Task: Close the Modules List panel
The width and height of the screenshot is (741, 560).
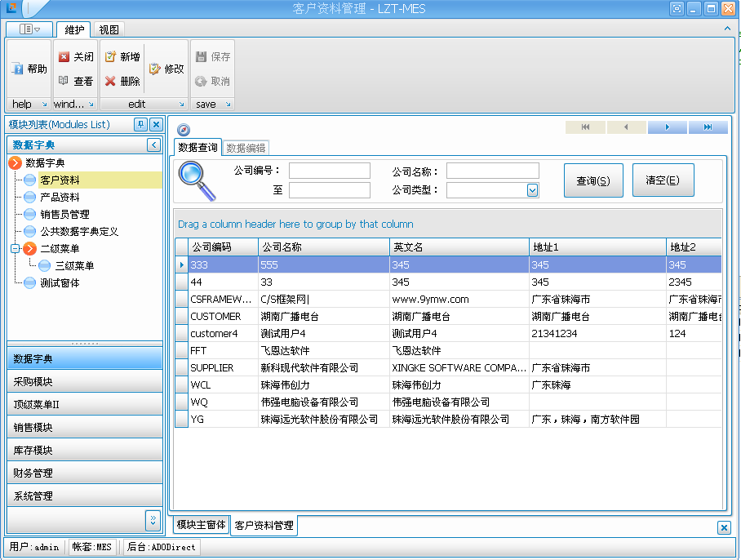Action: [x=156, y=124]
